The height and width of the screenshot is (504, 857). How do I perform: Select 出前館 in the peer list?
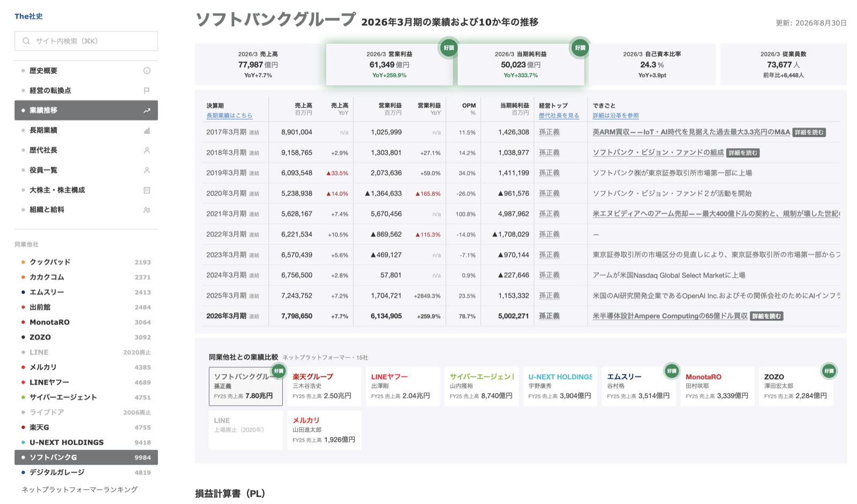[86, 307]
